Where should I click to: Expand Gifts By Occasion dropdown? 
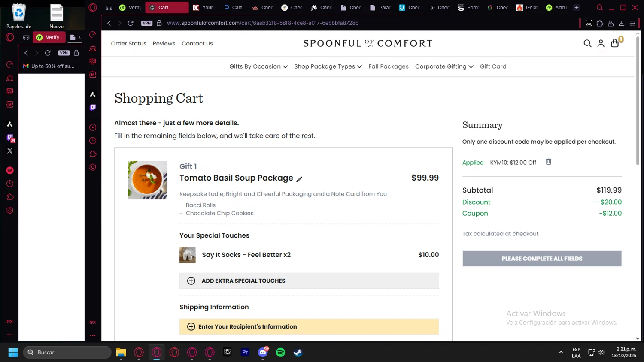coord(258,66)
